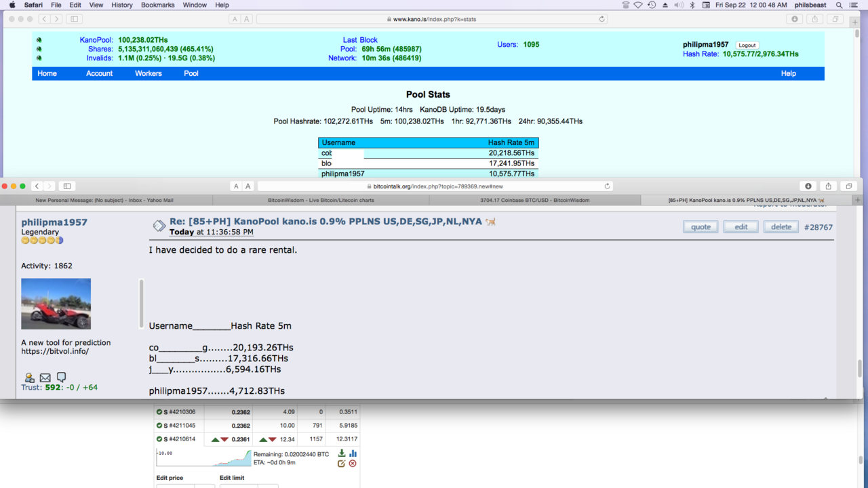Send personal message speech bubble icon
Viewport: 868px width, 488px height.
pos(62,378)
